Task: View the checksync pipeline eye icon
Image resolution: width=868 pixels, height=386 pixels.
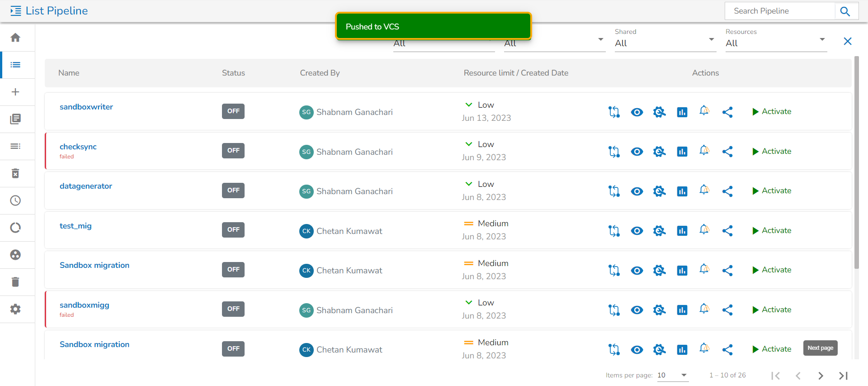Action: (637, 152)
